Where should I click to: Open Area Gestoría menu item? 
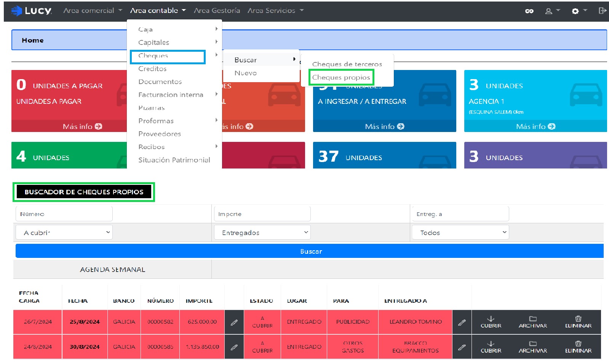(217, 11)
